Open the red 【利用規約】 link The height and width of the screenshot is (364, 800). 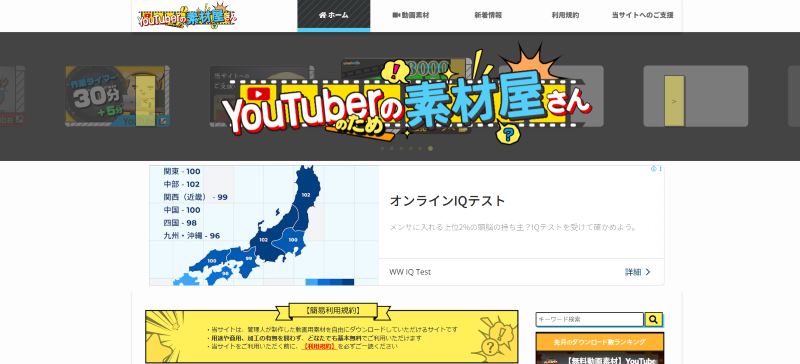[319, 346]
